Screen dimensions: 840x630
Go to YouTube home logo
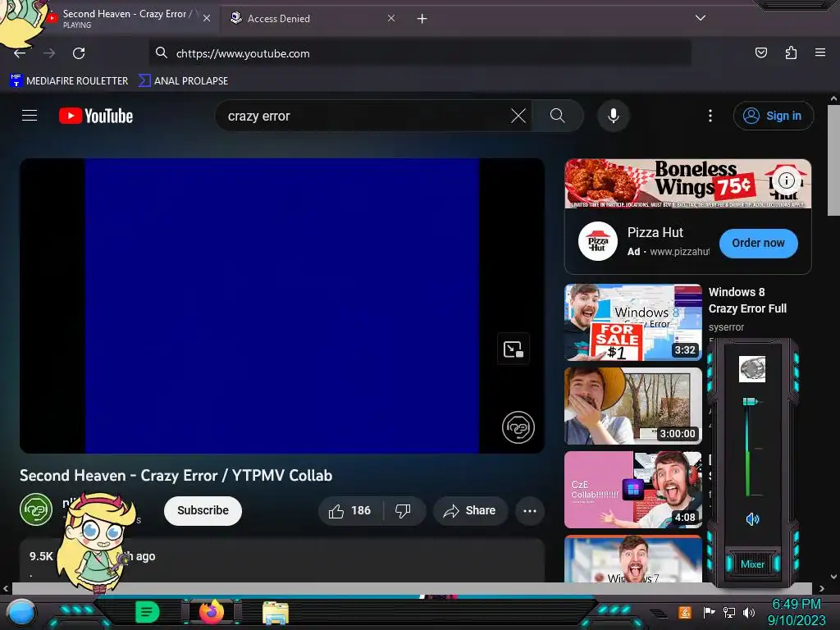[x=96, y=116]
